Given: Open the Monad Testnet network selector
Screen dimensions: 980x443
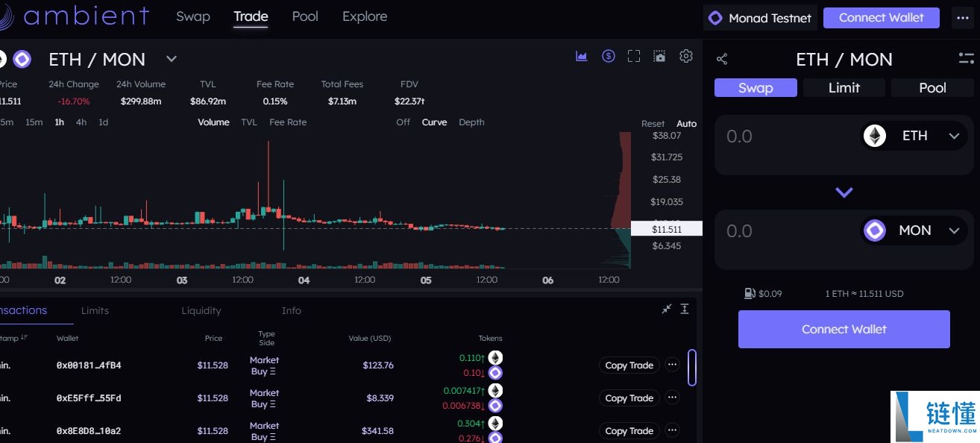Looking at the screenshot, I should (760, 18).
